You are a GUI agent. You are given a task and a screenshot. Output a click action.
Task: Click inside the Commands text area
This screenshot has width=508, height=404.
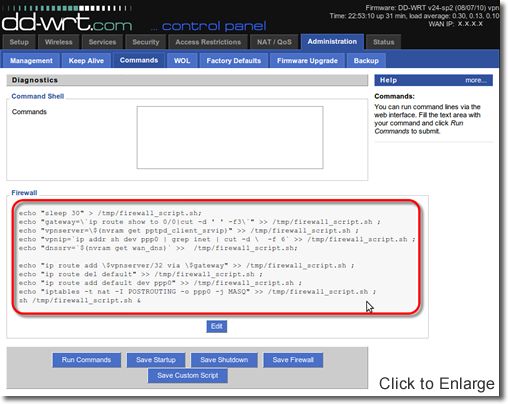point(230,137)
